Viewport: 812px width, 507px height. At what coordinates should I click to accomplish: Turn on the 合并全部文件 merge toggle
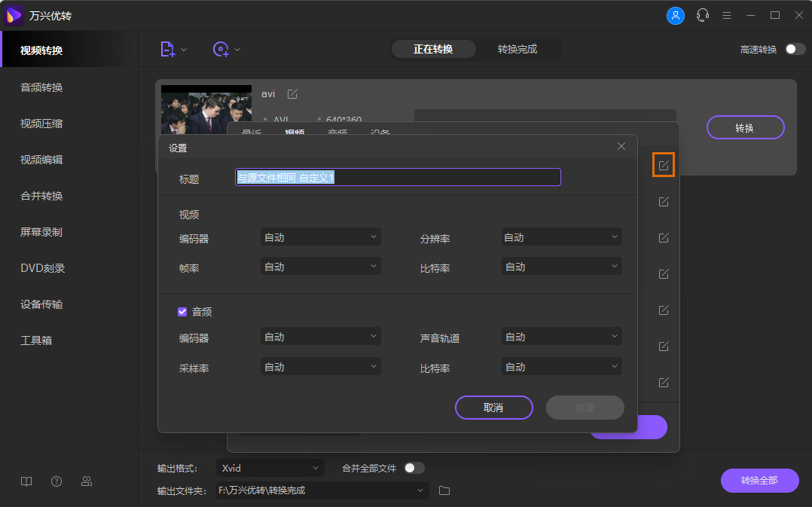tap(413, 467)
